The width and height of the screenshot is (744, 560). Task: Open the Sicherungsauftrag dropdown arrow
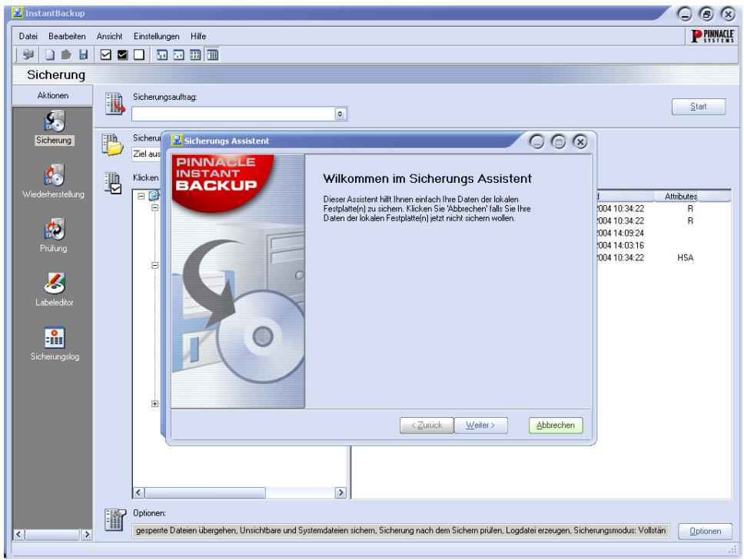tap(340, 114)
